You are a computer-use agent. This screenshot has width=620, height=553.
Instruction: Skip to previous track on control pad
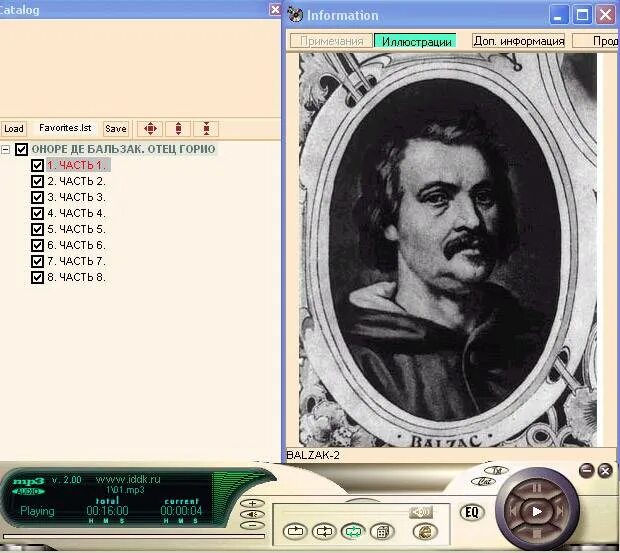pos(512,511)
